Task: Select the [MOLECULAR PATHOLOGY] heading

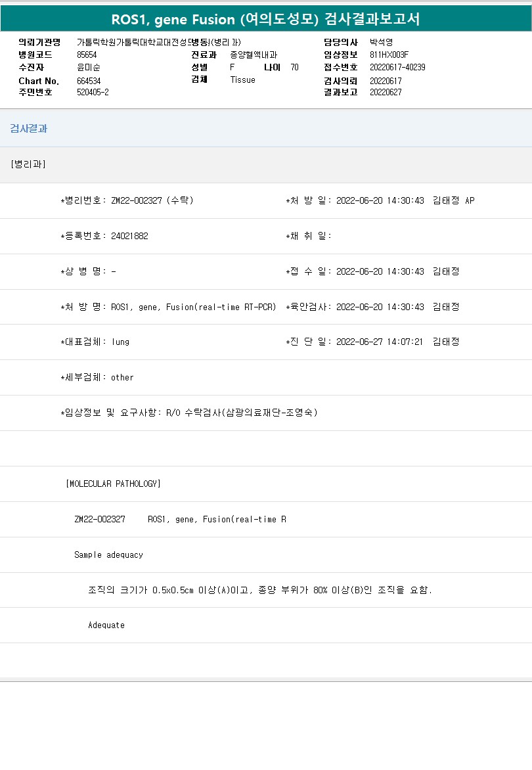Action: tap(113, 484)
